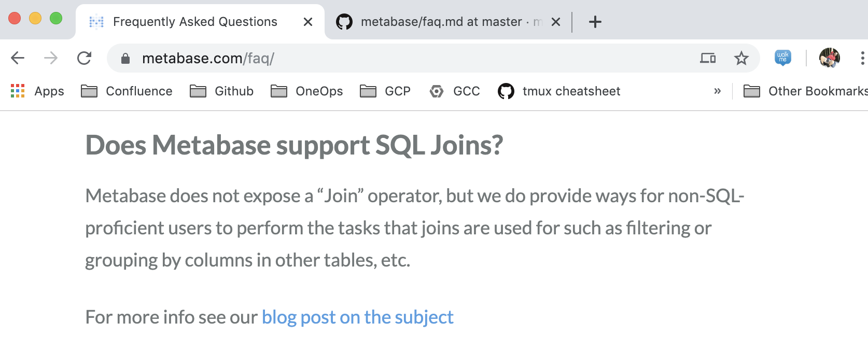Open the WalkMe extension
The image size is (868, 364).
pyautogui.click(x=783, y=58)
